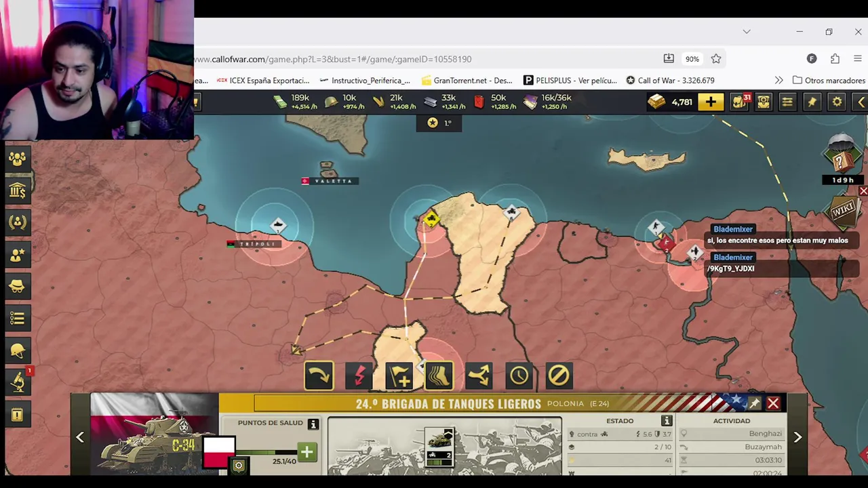Click the ranking star 1° badge
Image resolution: width=868 pixels, height=488 pixels.
point(439,123)
